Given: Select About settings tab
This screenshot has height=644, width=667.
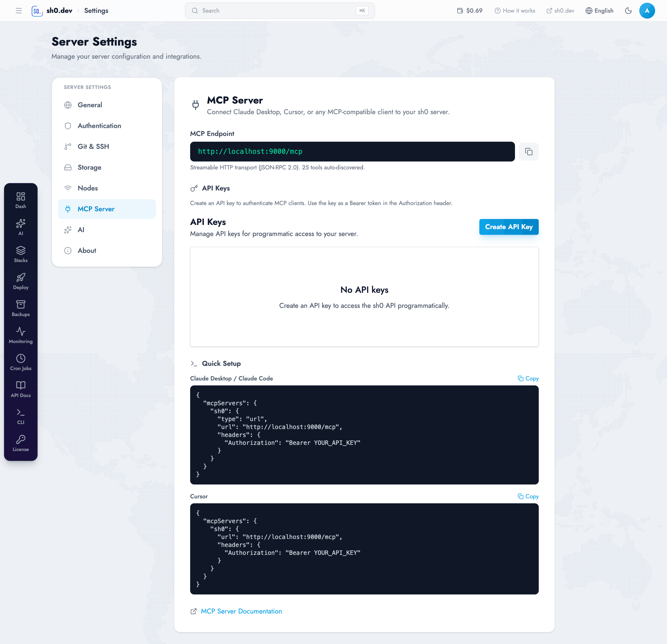Looking at the screenshot, I should click(107, 250).
